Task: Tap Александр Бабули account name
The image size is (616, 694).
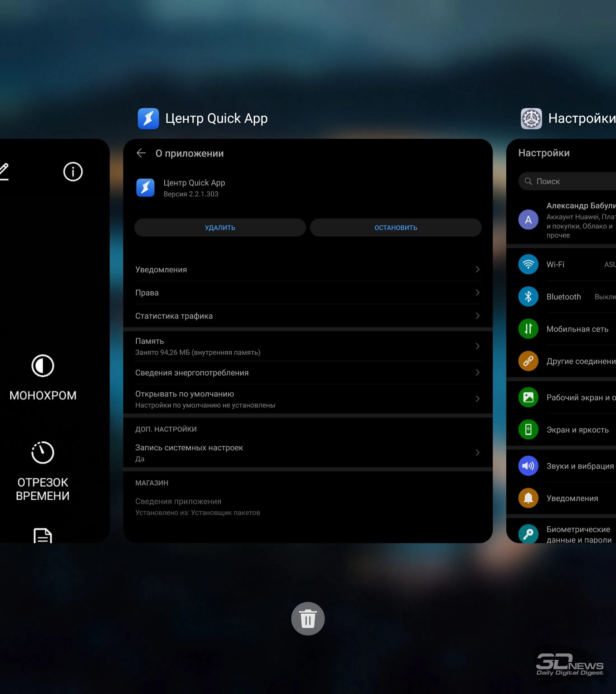Action: 581,205
